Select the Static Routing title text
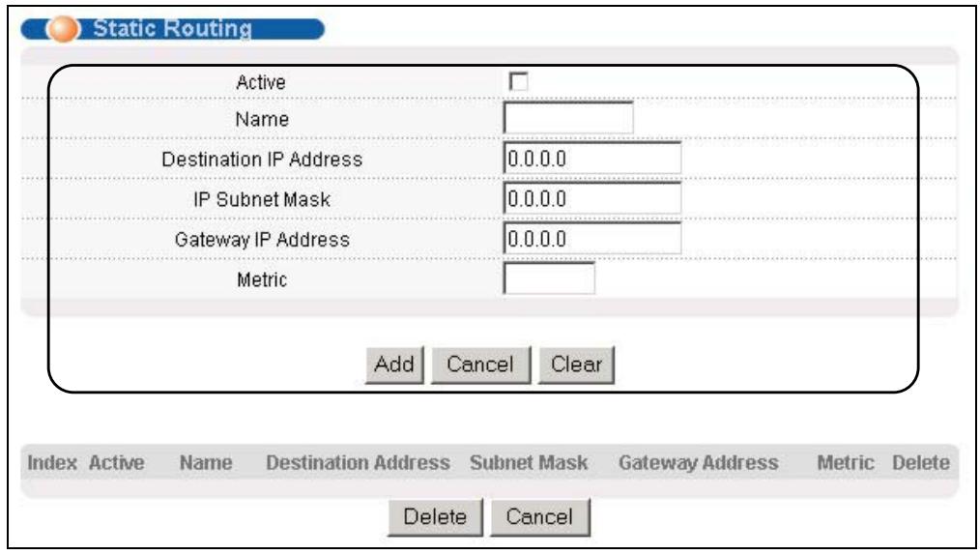980x555 pixels. click(x=172, y=28)
